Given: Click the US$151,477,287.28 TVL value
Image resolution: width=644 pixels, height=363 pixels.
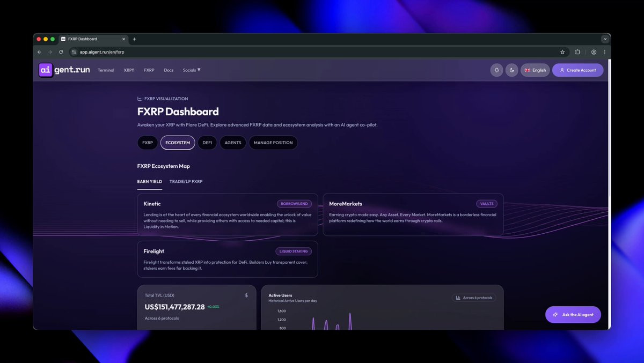Looking at the screenshot, I should pos(175,307).
